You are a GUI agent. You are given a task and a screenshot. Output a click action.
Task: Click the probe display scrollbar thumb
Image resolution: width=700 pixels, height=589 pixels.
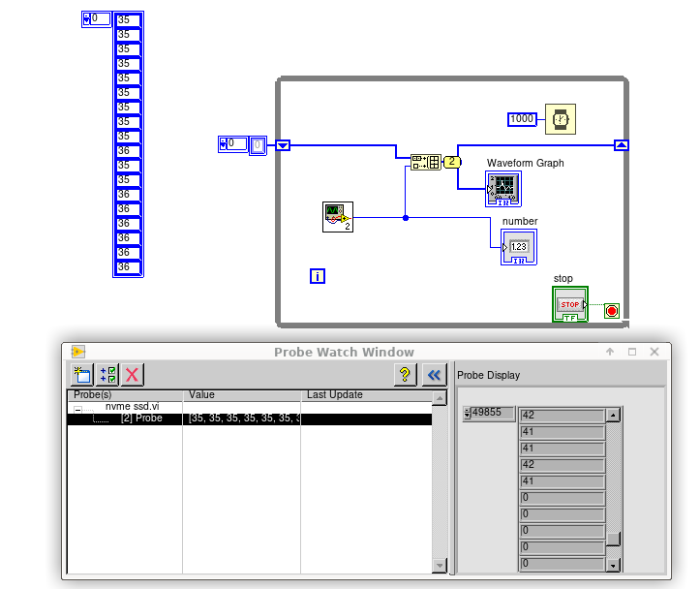pos(614,539)
